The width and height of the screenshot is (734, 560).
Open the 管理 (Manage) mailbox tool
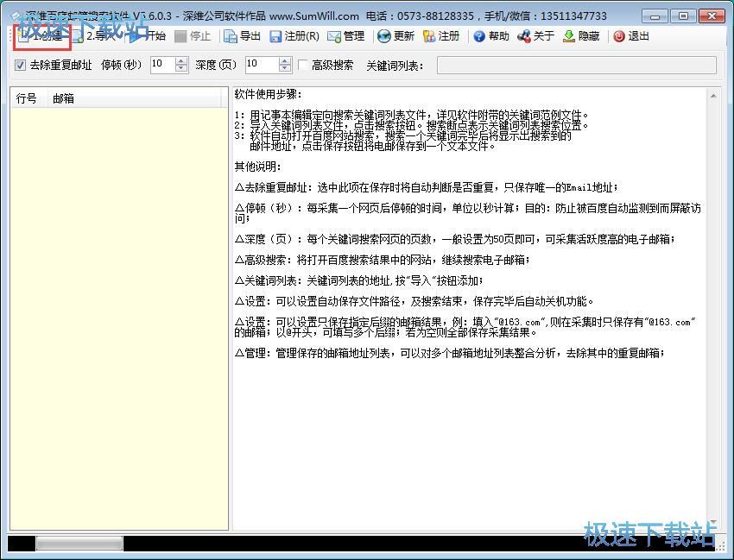(346, 36)
